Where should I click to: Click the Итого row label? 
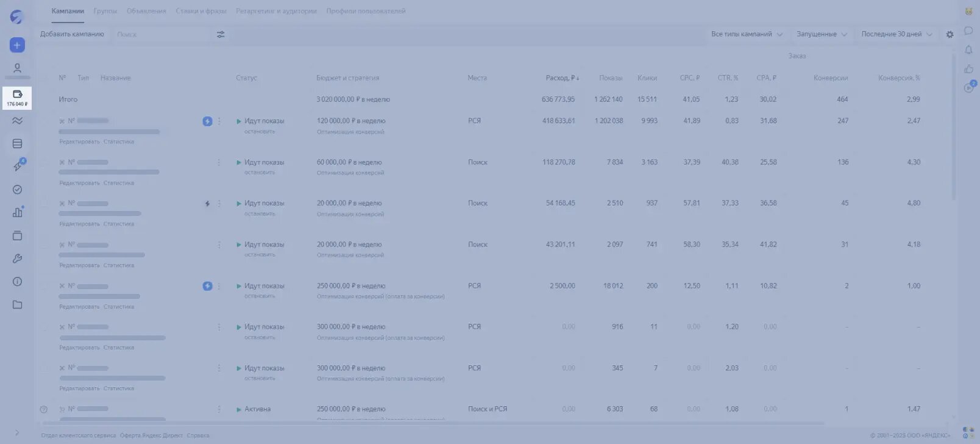(x=68, y=99)
